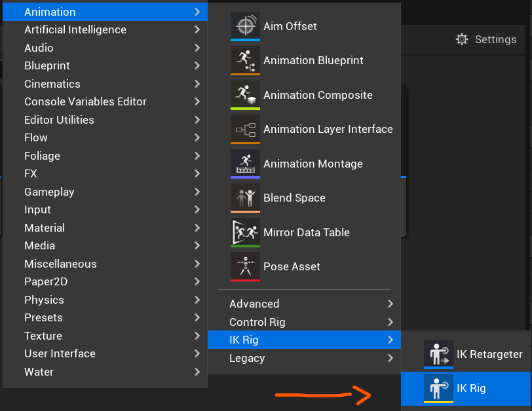Click the Mirror Data Table icon
This screenshot has width=532, height=411.
[x=245, y=232]
